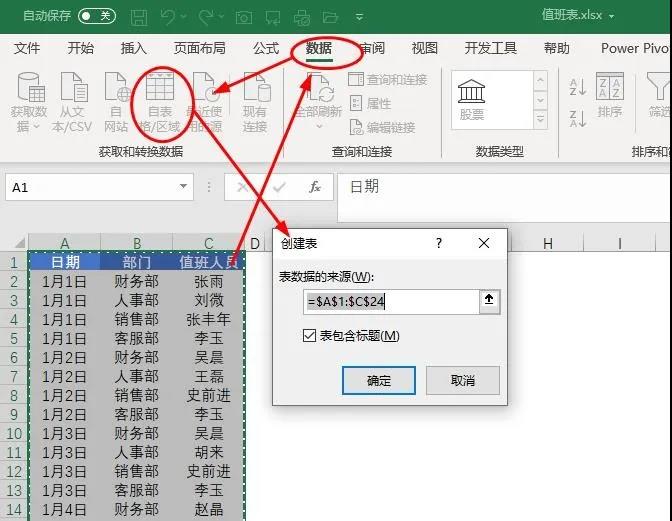
Task: Click cell containing 赵晶
Action: click(208, 509)
